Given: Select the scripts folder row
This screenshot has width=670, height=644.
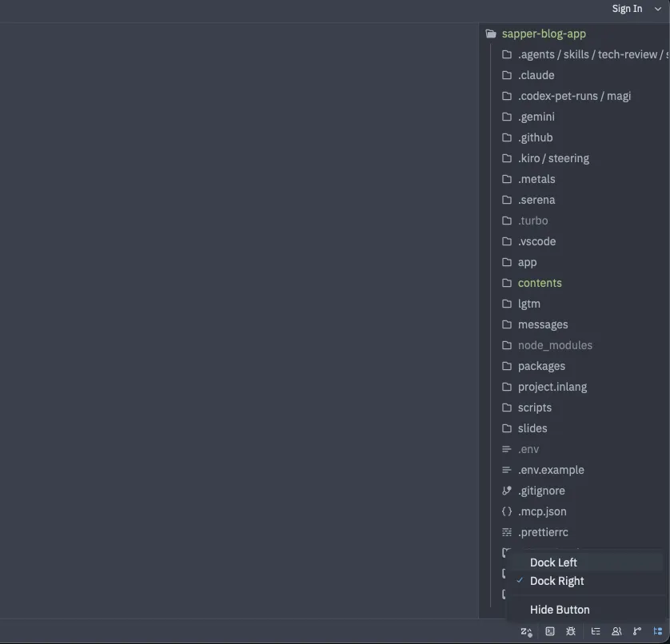Looking at the screenshot, I should coord(574,407).
